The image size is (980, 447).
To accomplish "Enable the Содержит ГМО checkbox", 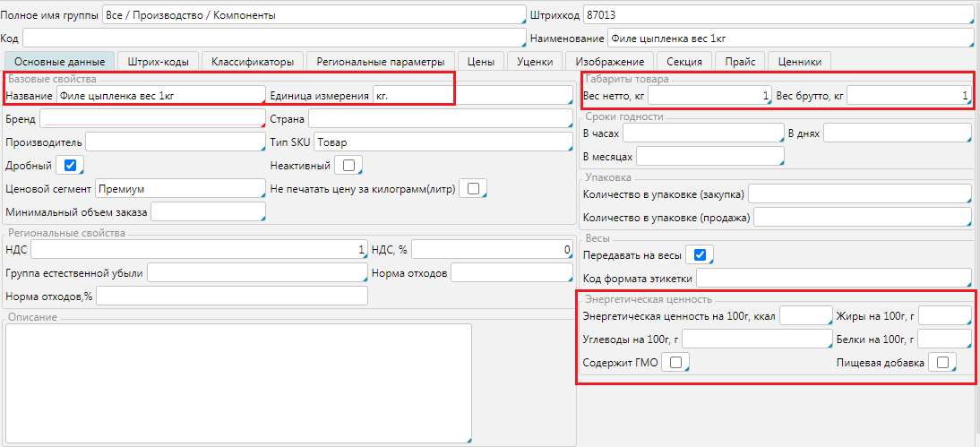I will pyautogui.click(x=675, y=362).
